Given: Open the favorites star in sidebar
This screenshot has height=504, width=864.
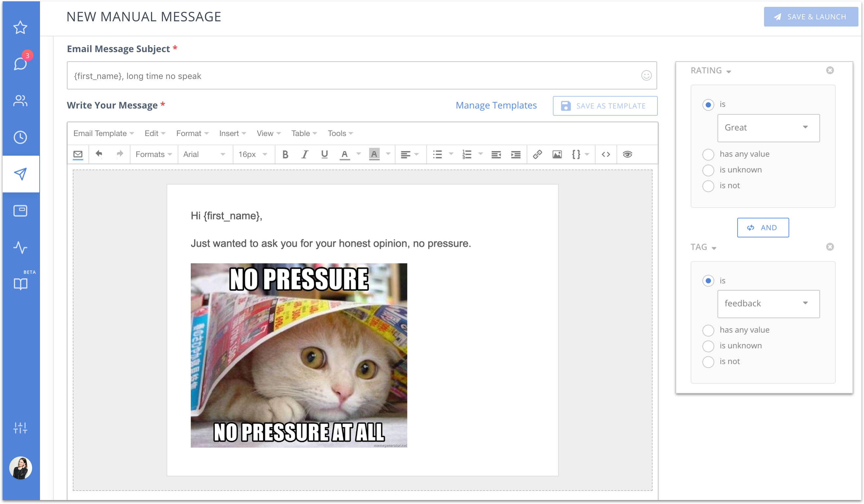Looking at the screenshot, I should pos(20,28).
